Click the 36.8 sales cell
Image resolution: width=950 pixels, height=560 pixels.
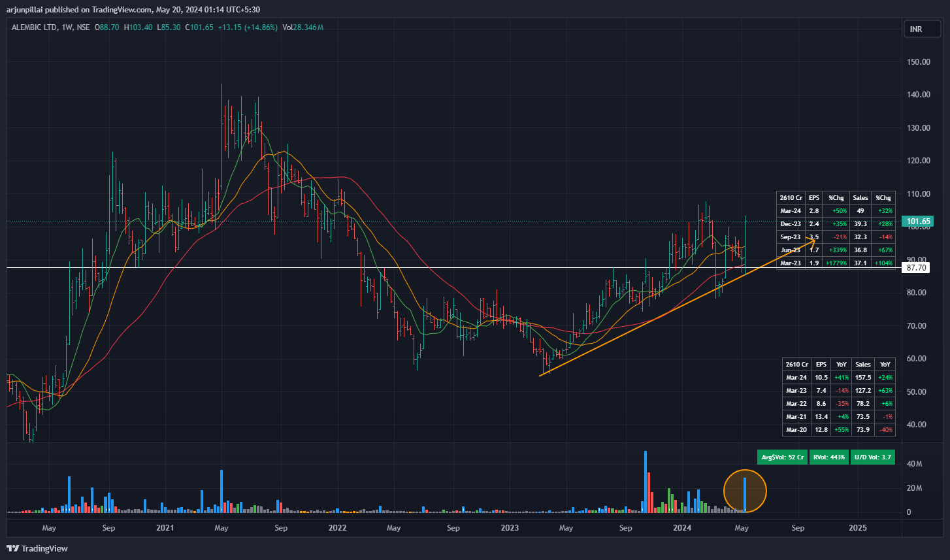(860, 250)
